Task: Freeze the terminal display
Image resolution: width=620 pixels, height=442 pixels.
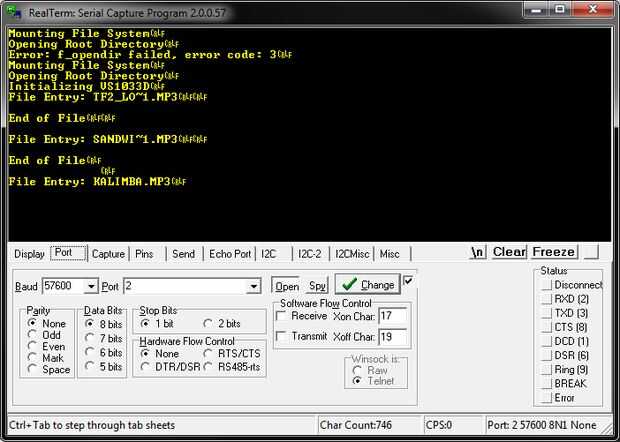Action: click(x=554, y=252)
